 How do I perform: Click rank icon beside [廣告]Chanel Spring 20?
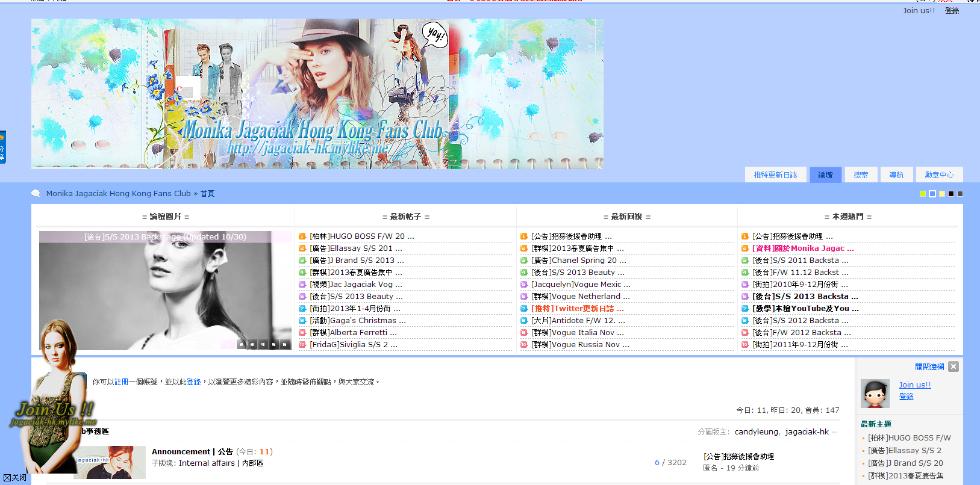click(x=524, y=261)
